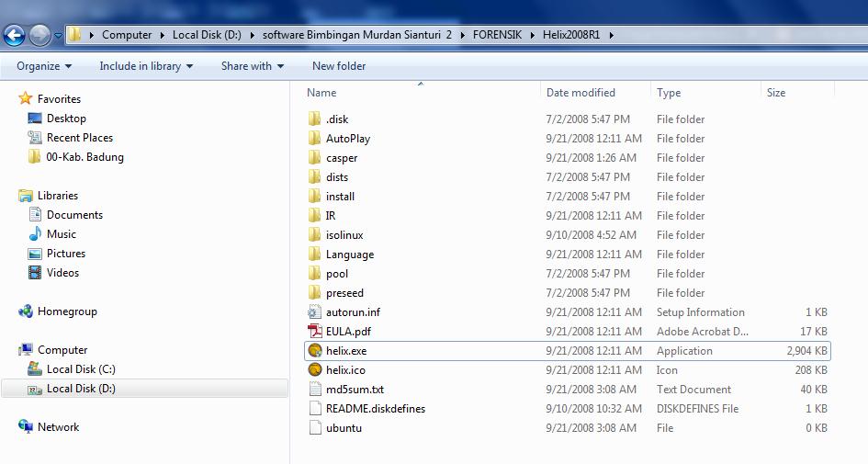This screenshot has height=464, width=868.
Task: Click the helix.ico icon file
Action: [x=315, y=370]
